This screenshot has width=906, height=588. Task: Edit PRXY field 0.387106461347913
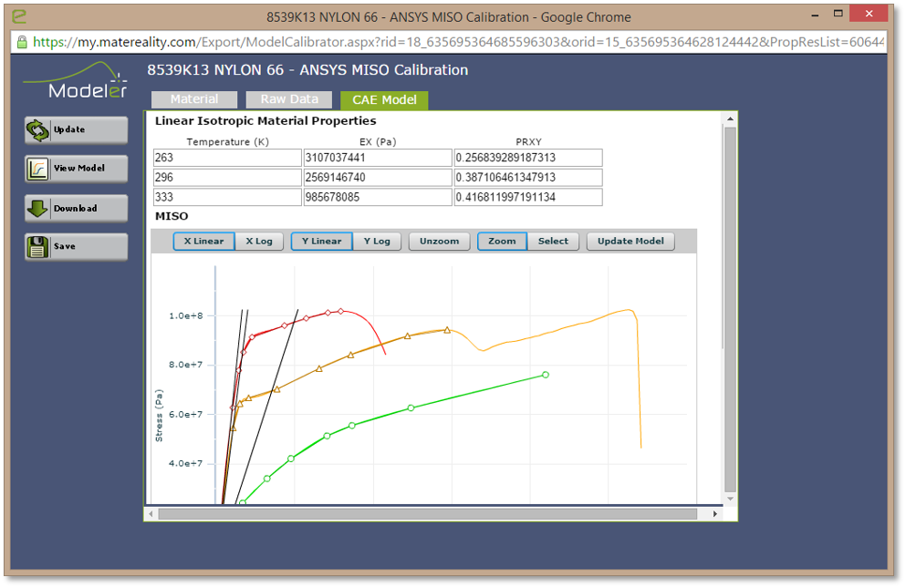528,178
